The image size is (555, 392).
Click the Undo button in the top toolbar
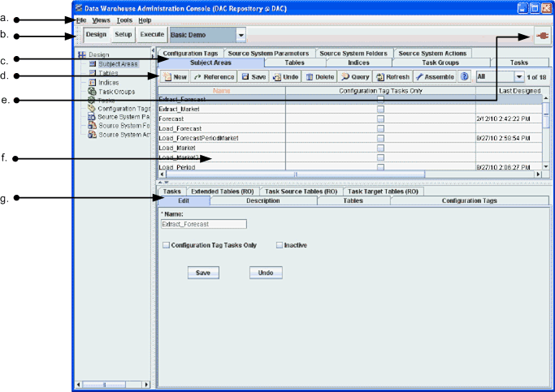pyautogui.click(x=286, y=77)
